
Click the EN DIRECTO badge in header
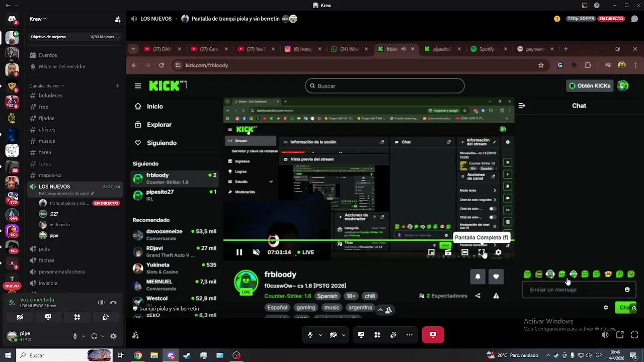pos(611,19)
